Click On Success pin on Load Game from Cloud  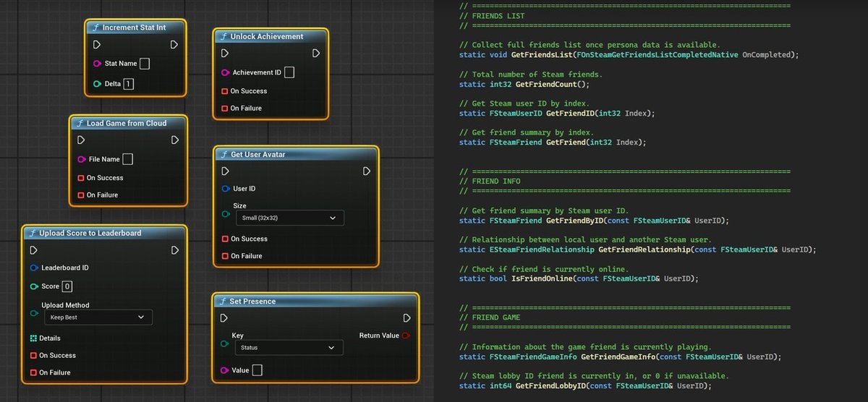coord(81,178)
